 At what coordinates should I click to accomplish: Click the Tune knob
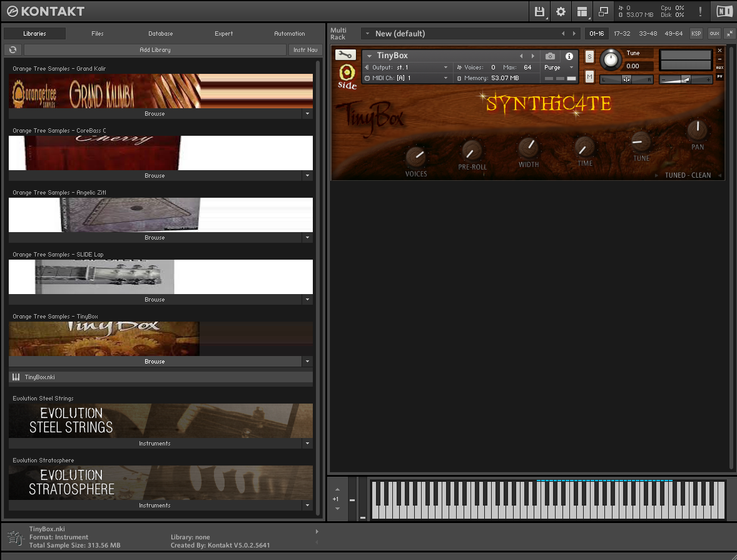tap(611, 59)
